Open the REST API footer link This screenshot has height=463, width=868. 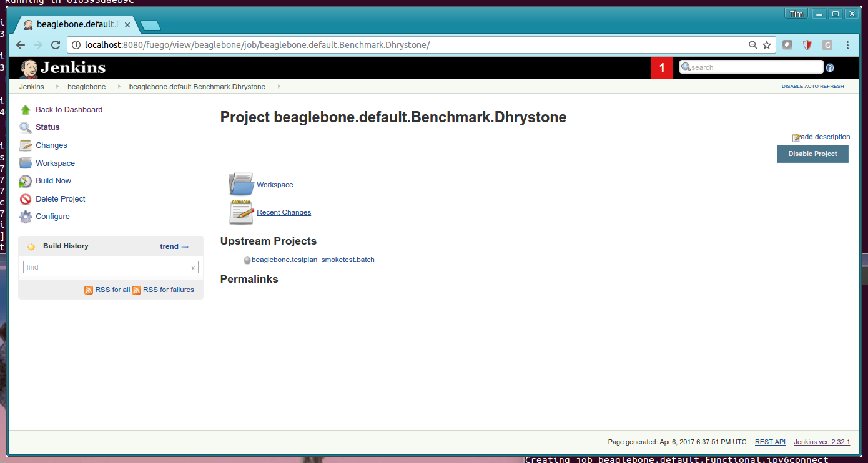[770, 442]
